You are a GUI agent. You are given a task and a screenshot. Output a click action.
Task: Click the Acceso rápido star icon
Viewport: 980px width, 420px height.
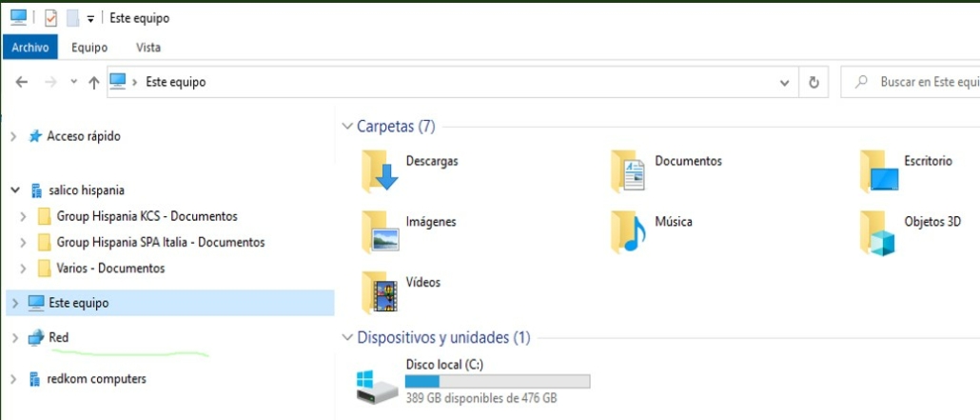click(35, 136)
